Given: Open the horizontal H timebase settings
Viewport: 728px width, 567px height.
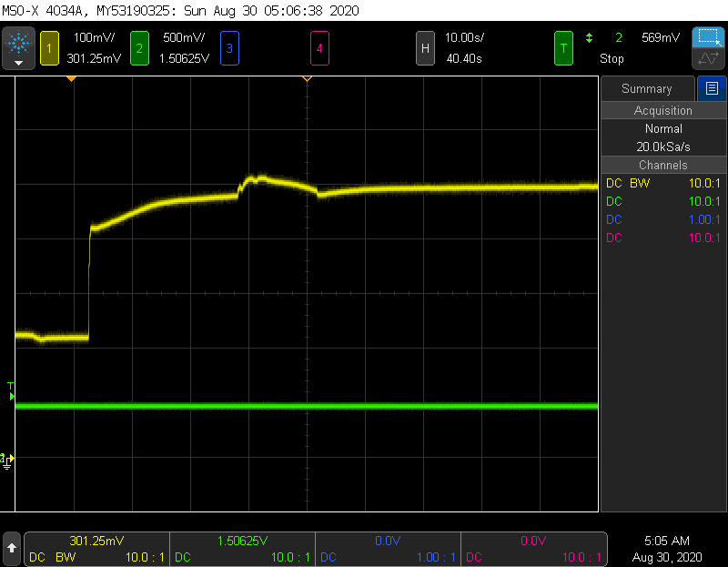Looking at the screenshot, I should coord(424,48).
